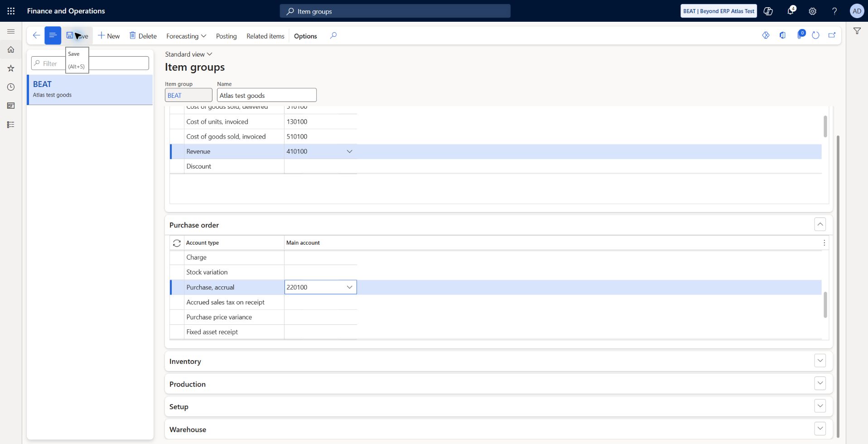Open the Home icon in sidebar
This screenshot has width=868, height=444.
coord(11,49)
